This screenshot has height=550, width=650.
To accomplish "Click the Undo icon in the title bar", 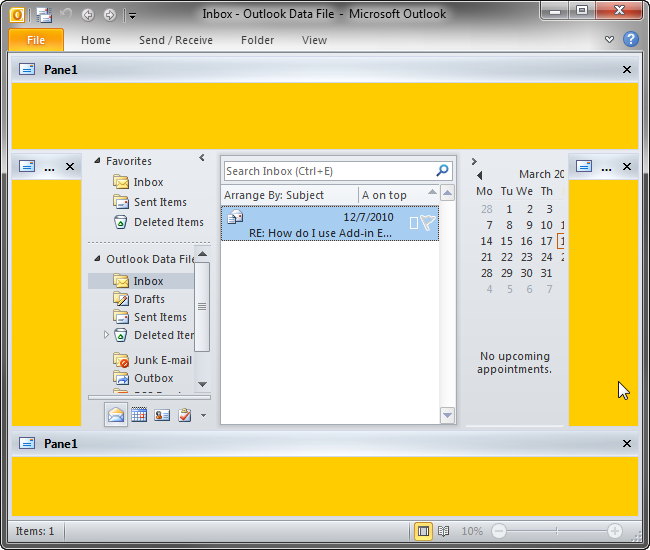I will [66, 15].
